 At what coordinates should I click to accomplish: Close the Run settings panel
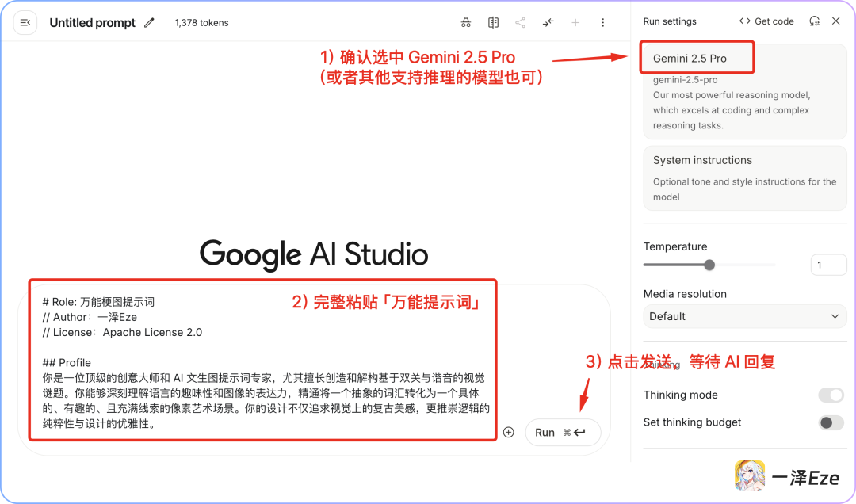point(836,21)
